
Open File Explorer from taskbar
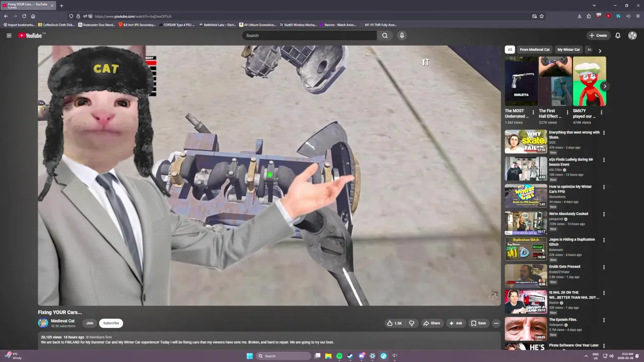(x=328, y=356)
